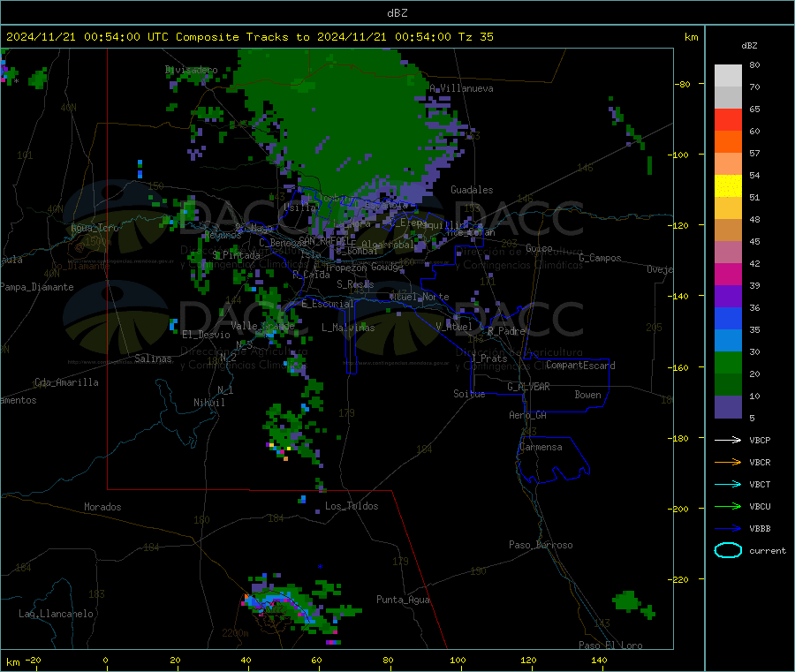The image size is (795, 672).
Task: Click the Pampa_Diamante place label
Action: [x=37, y=287]
